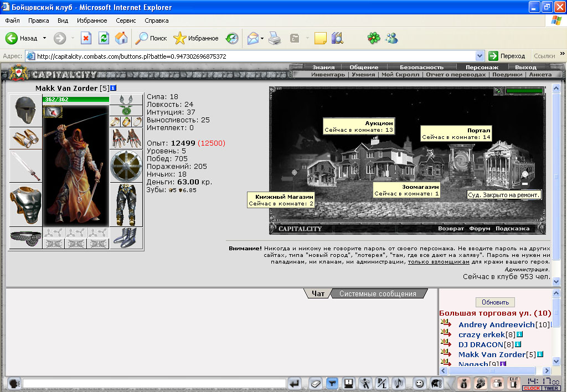Open the Избранное favorites pane
Image resolution: width=567 pixels, height=392 pixels.
click(x=195, y=38)
